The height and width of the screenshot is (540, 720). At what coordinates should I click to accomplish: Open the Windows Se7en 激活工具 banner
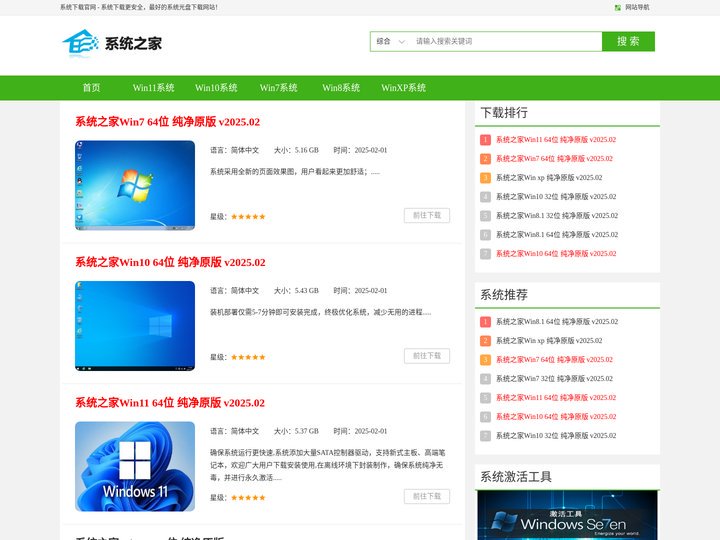[568, 515]
